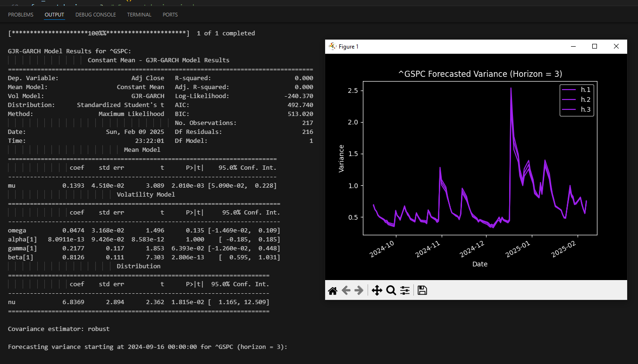Click the Vol Model value GJR-GARCH
Viewport: 638px width, 364px height.
tap(148, 96)
